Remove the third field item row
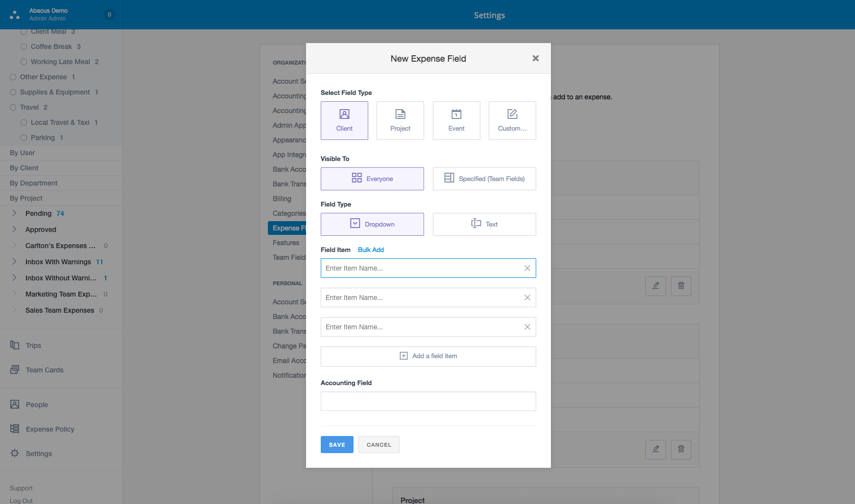 [x=527, y=327]
